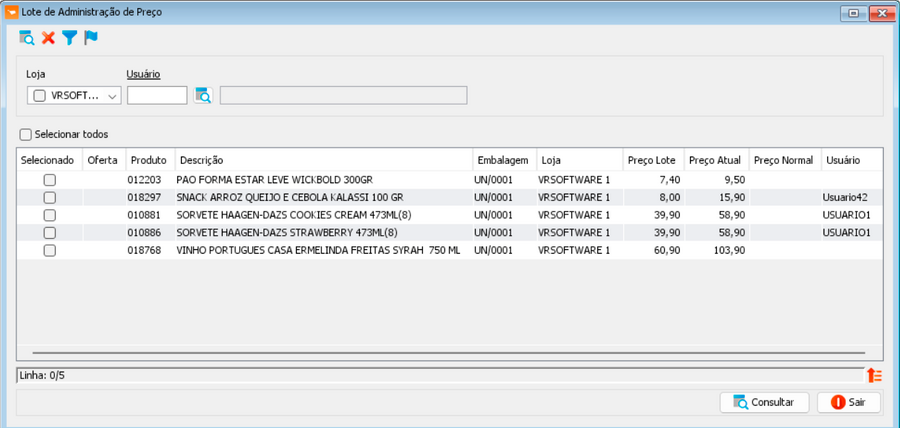Click the horizontal scrollbar under the table

click(449, 352)
